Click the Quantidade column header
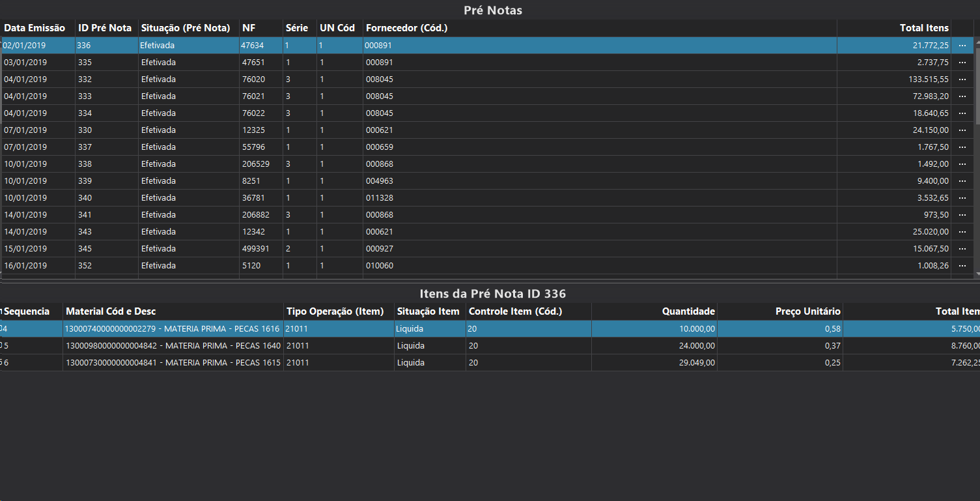 pos(654,311)
